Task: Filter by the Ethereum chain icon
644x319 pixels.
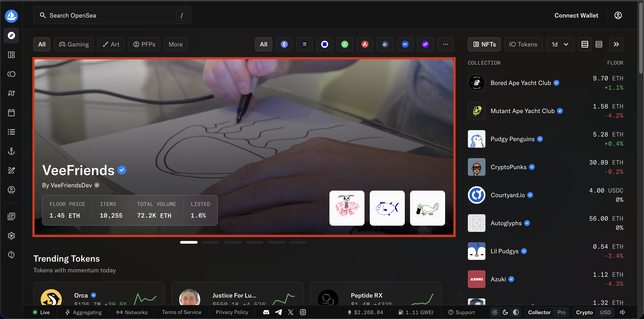Action: click(x=284, y=44)
